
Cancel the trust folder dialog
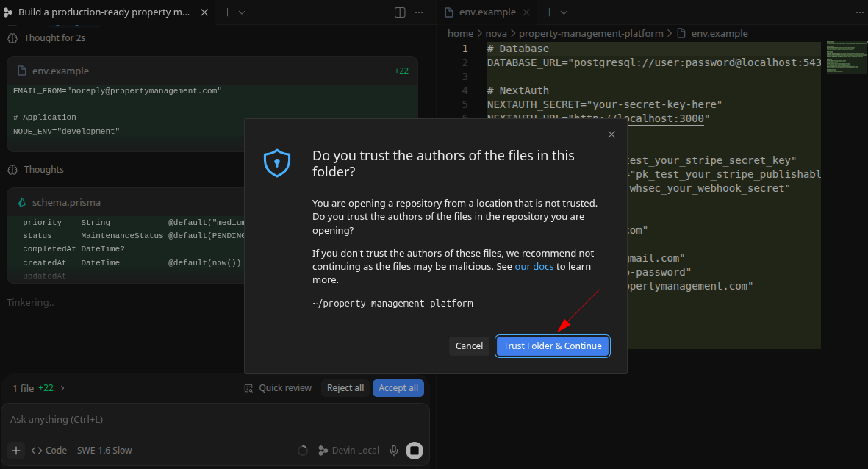click(x=469, y=346)
